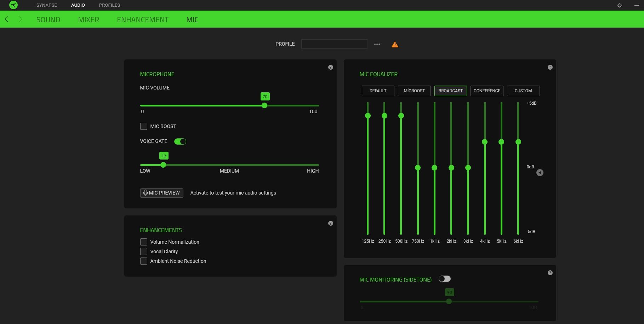Click the 4kHz equalizer slider handle
Image resolution: width=644 pixels, height=324 pixels.
point(485,142)
